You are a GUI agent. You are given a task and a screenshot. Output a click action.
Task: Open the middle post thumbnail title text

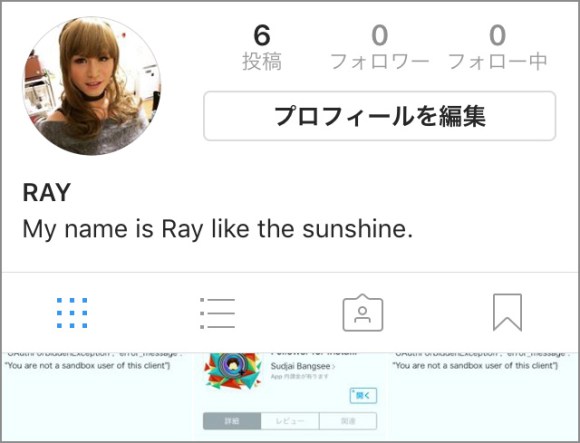(314, 353)
